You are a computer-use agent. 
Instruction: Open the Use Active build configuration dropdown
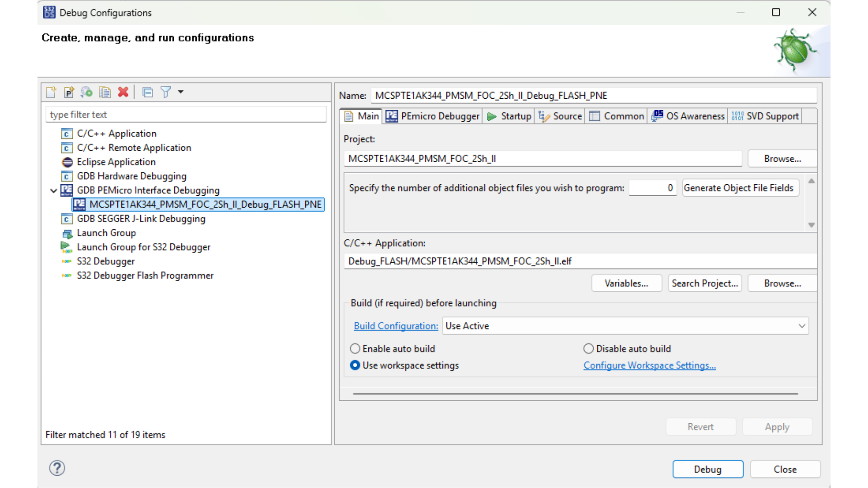(626, 326)
